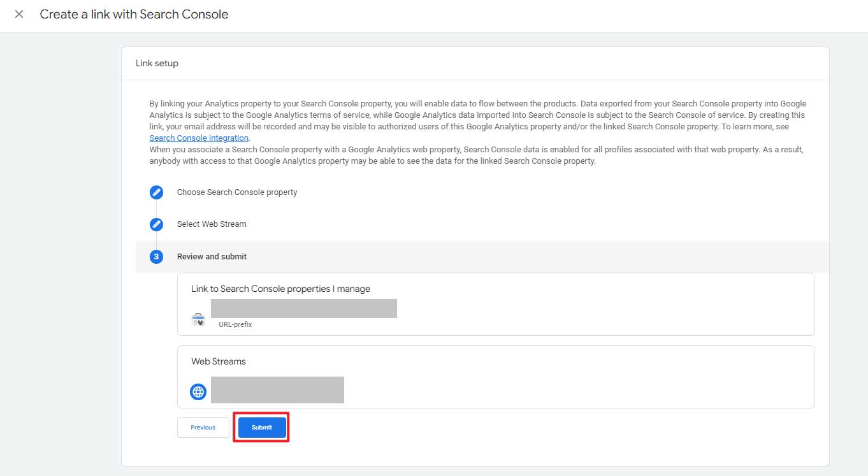The height and width of the screenshot is (476, 868).
Task: Click the URL-prefix label
Action: pyautogui.click(x=235, y=324)
